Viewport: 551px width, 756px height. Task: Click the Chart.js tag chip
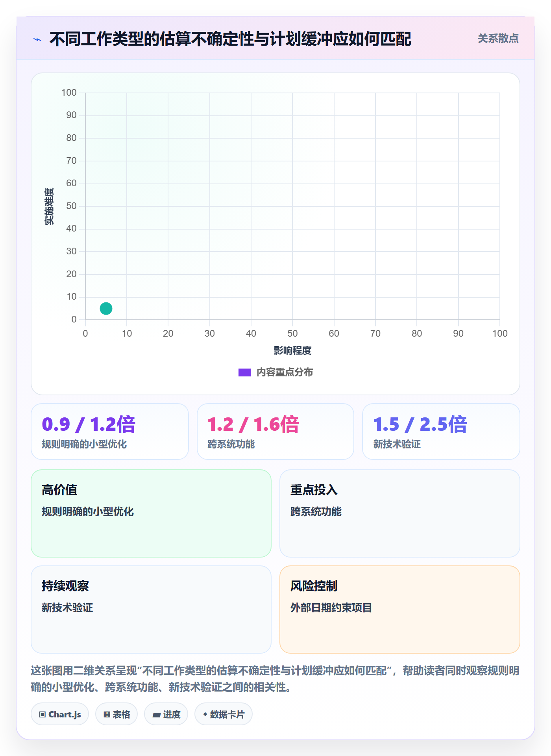coord(60,714)
